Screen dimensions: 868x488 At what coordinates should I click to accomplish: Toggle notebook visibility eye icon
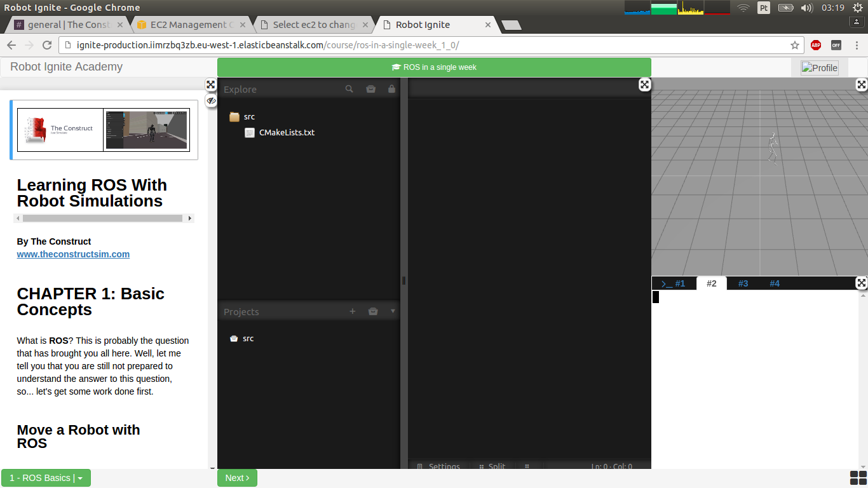211,100
